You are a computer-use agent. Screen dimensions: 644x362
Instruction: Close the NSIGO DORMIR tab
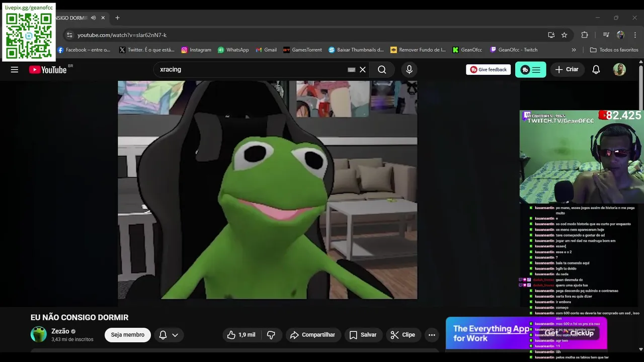(103, 18)
